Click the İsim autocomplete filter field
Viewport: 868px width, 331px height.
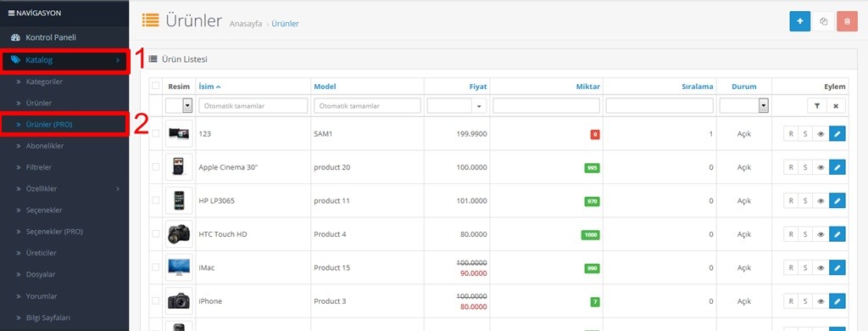click(253, 106)
